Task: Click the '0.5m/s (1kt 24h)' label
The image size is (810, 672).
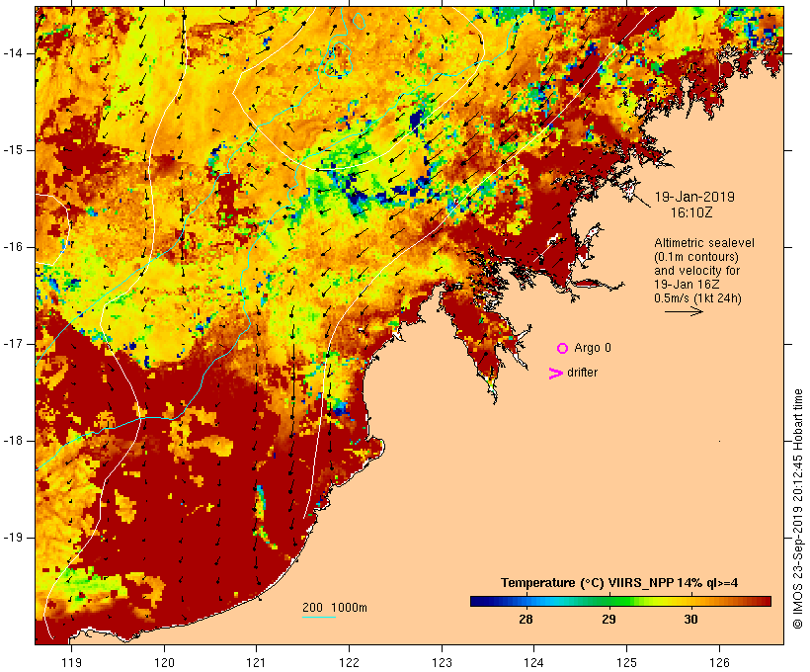Action: (697, 298)
